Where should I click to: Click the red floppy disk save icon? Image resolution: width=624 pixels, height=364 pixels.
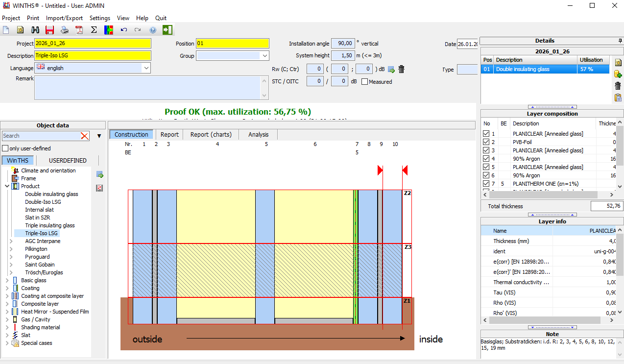click(49, 30)
